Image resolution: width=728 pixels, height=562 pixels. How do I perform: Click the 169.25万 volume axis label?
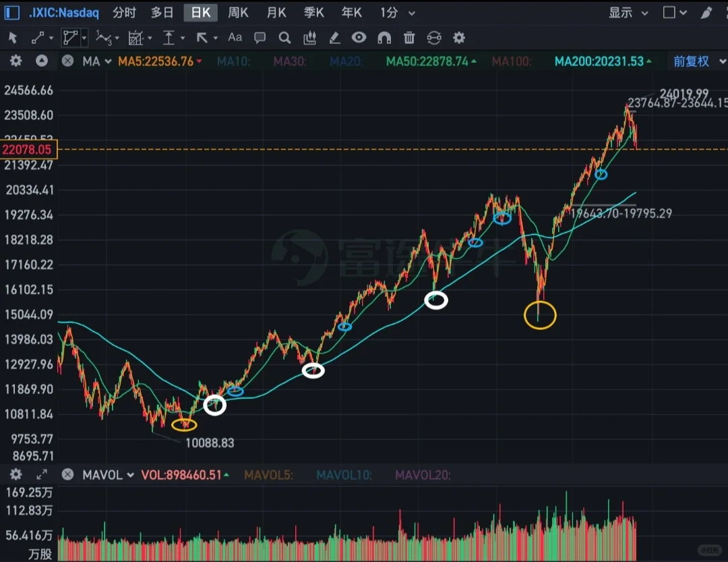pos(29,493)
